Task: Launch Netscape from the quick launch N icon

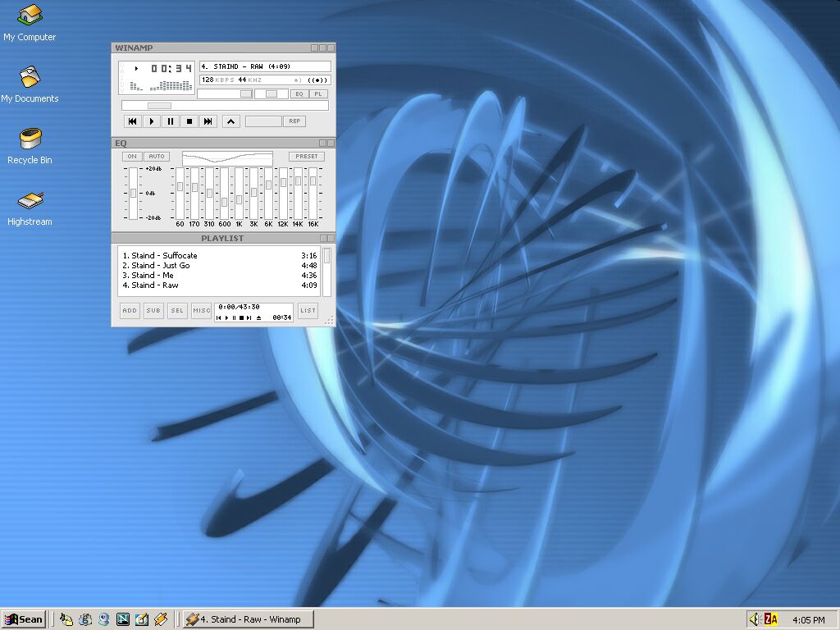Action: pyautogui.click(x=123, y=620)
